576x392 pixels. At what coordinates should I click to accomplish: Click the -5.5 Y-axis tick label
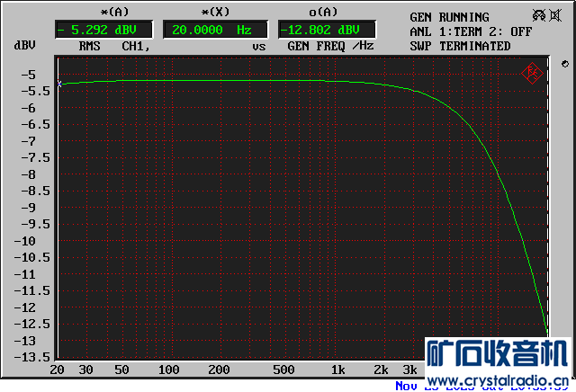pos(35,92)
